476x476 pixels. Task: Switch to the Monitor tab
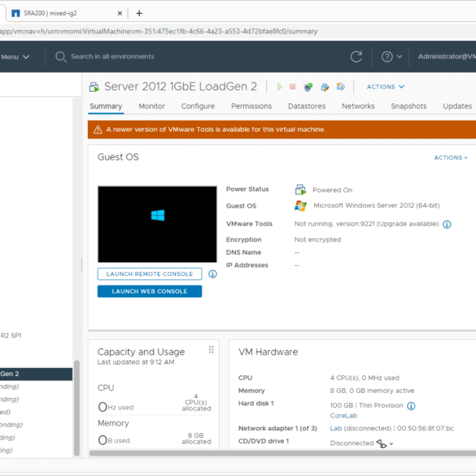click(x=152, y=107)
